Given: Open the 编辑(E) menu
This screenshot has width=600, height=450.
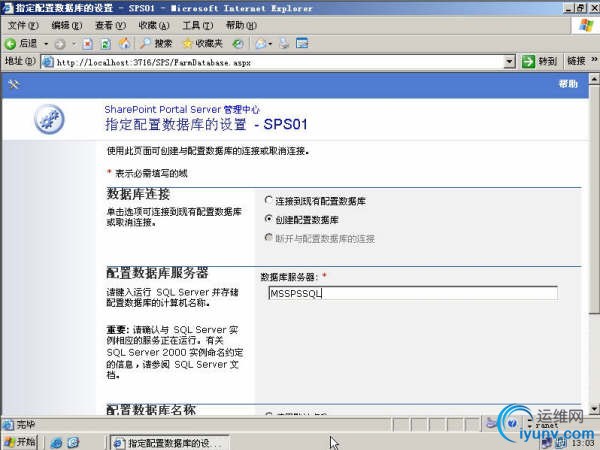Looking at the screenshot, I should 67,25.
